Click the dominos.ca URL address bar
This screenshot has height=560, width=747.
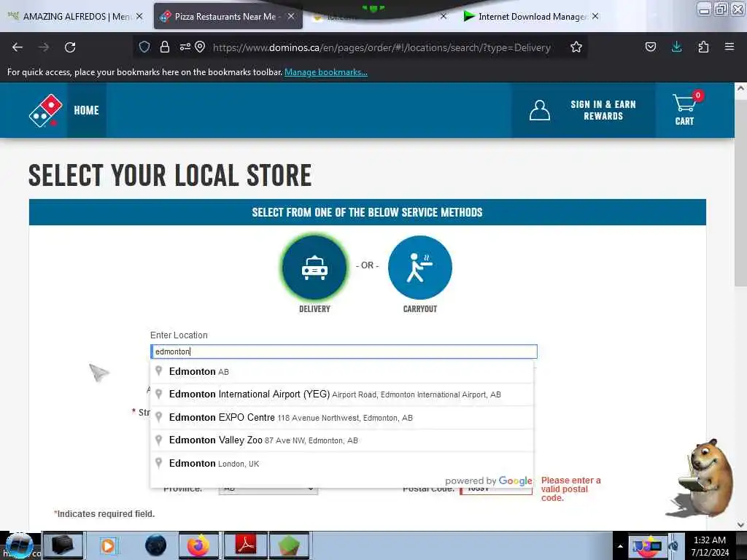tap(382, 47)
